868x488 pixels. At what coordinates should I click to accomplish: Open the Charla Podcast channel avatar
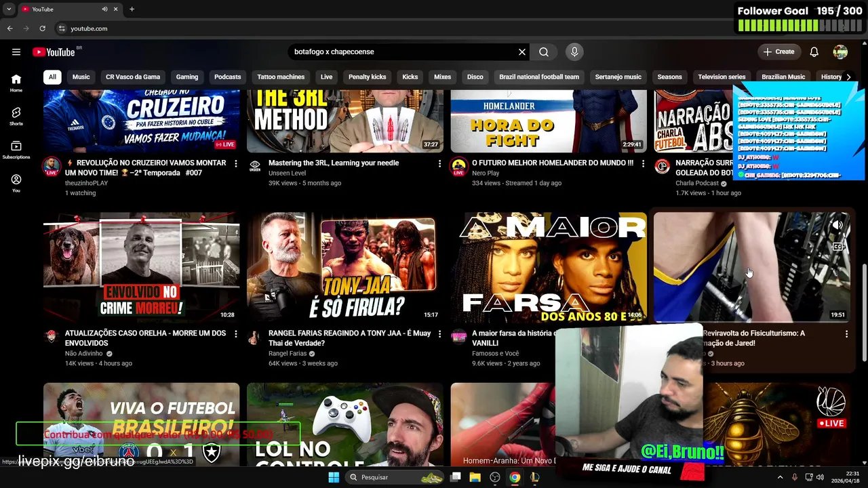coord(662,166)
